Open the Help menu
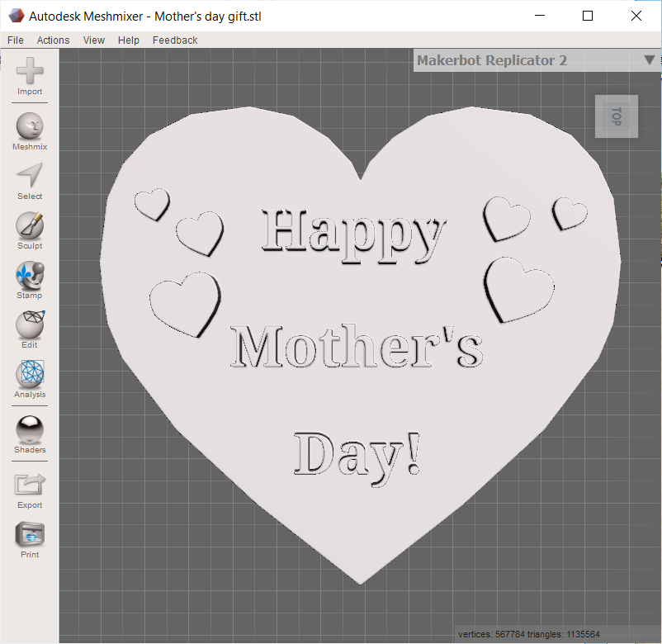Screen dimensions: 662x644 128,40
